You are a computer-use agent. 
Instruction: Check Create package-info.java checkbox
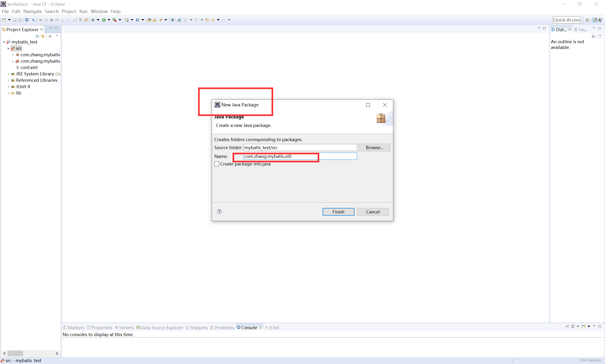(x=216, y=164)
